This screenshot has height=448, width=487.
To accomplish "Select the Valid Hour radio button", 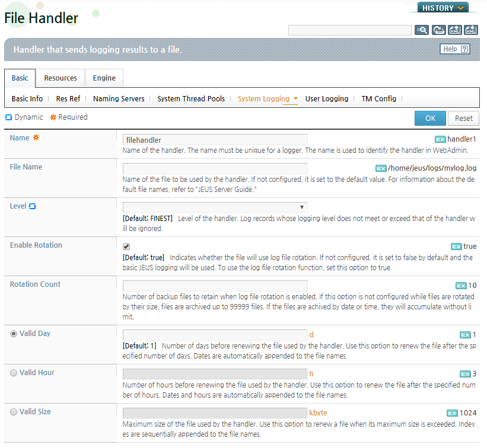I will [x=14, y=373].
